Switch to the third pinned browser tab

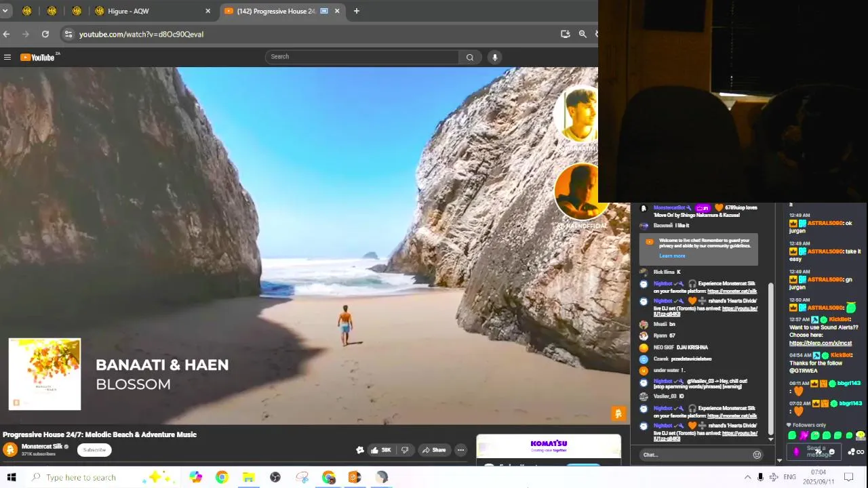[x=77, y=11]
